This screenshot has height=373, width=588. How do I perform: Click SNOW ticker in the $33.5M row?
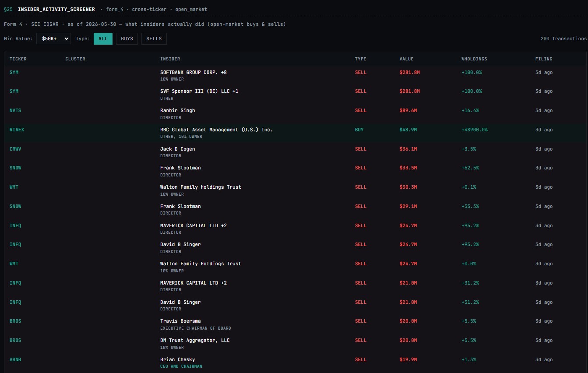click(15, 168)
